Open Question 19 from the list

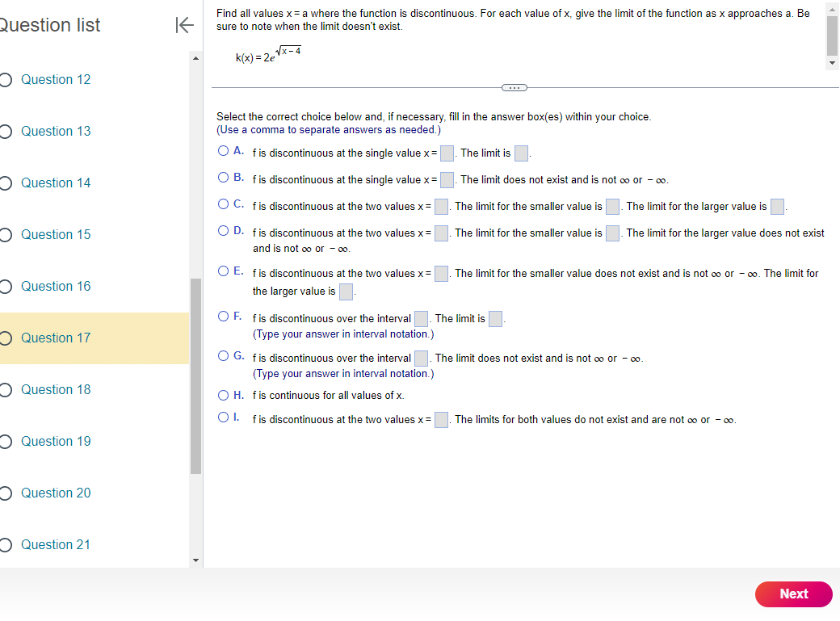tap(56, 442)
